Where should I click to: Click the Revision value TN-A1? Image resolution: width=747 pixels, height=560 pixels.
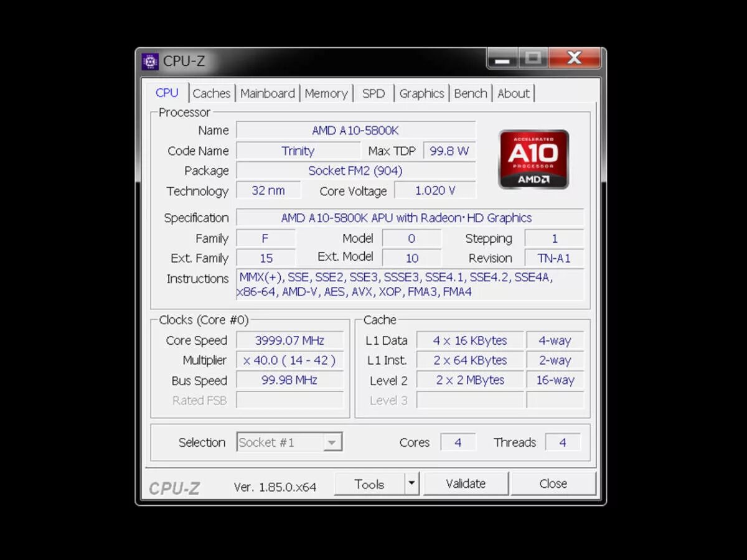(554, 258)
